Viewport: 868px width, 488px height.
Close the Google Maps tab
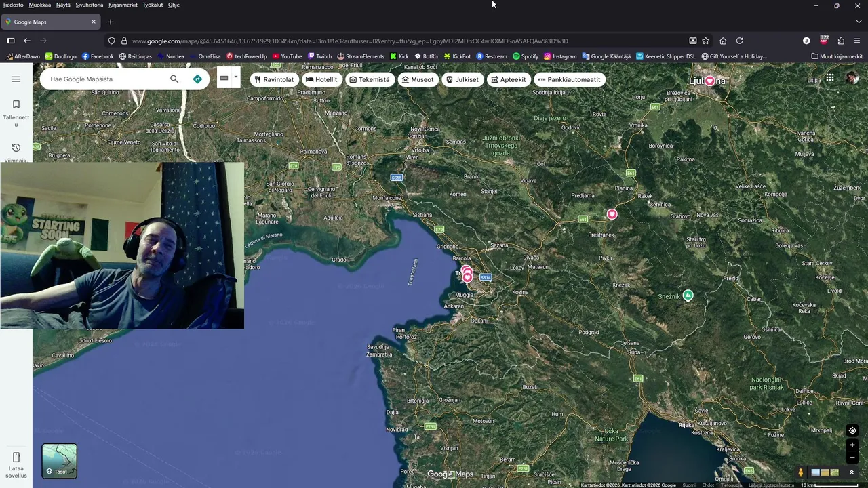click(94, 22)
